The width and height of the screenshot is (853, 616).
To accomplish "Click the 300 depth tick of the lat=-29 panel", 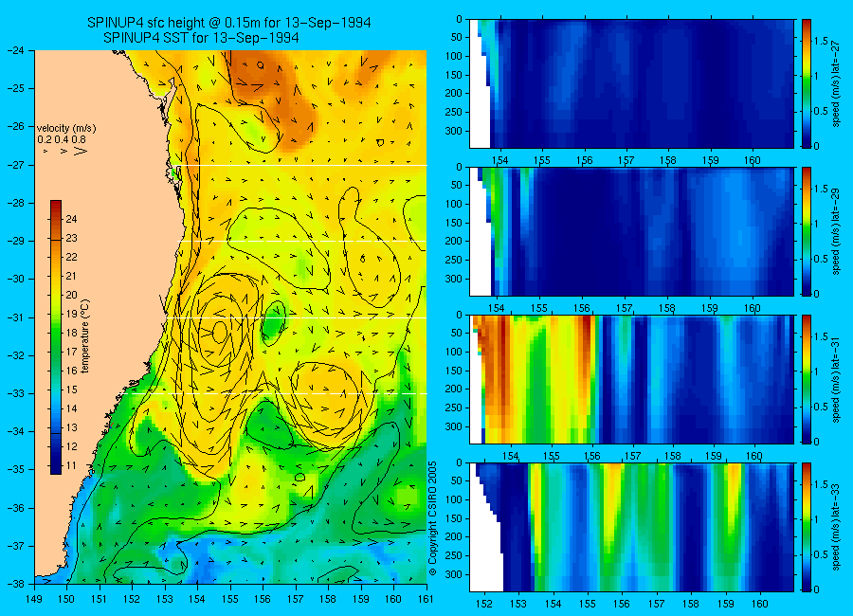I will 454,280.
